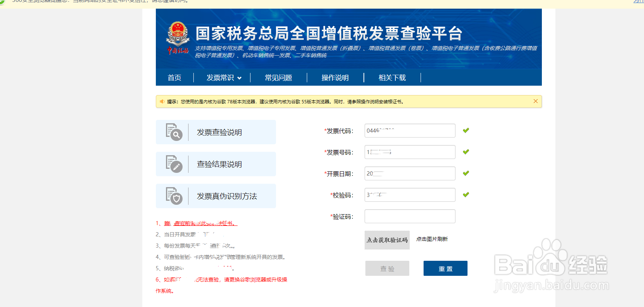Click the 发票号码 input field
The width and height of the screenshot is (644, 307).
410,152
